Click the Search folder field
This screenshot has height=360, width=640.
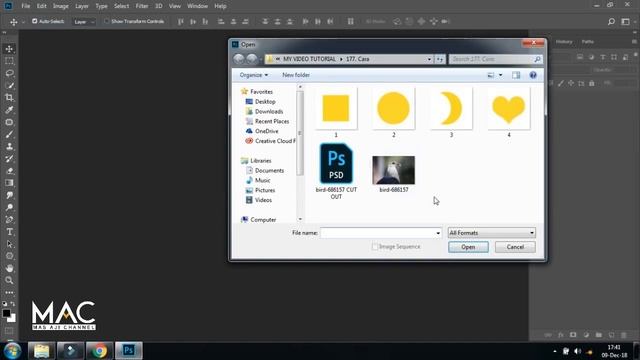pos(496,59)
